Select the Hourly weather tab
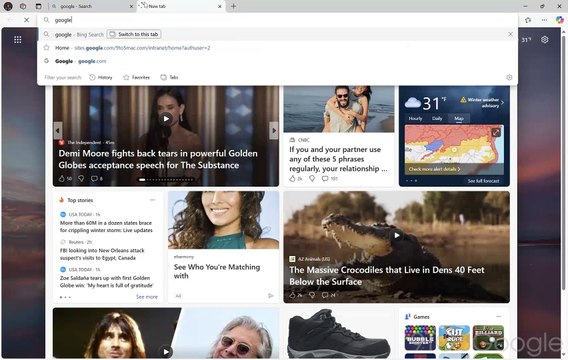 coord(415,118)
